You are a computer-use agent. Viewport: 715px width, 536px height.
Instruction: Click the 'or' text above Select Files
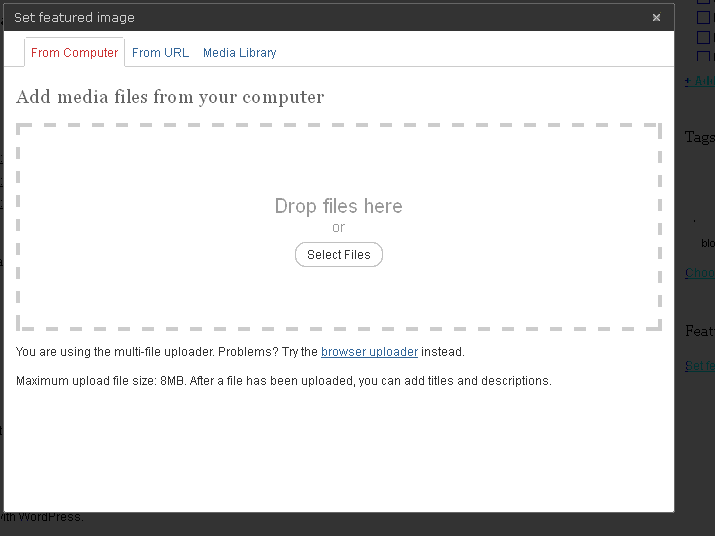[338, 228]
